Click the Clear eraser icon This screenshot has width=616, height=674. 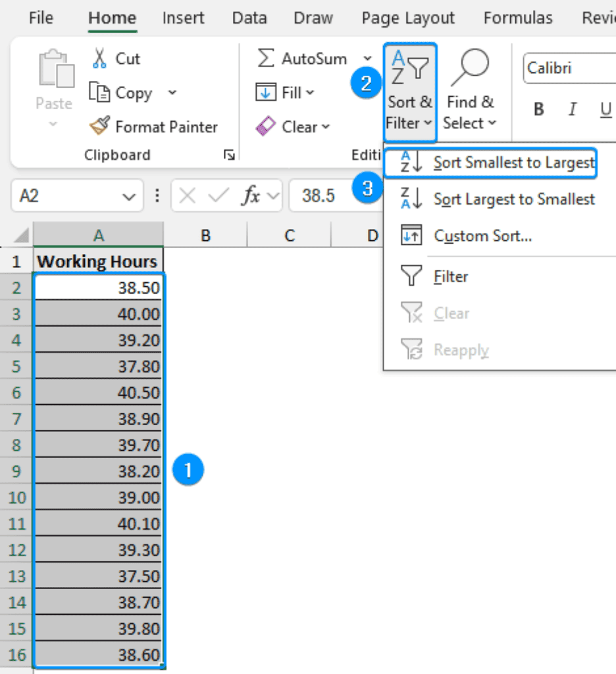point(266,126)
